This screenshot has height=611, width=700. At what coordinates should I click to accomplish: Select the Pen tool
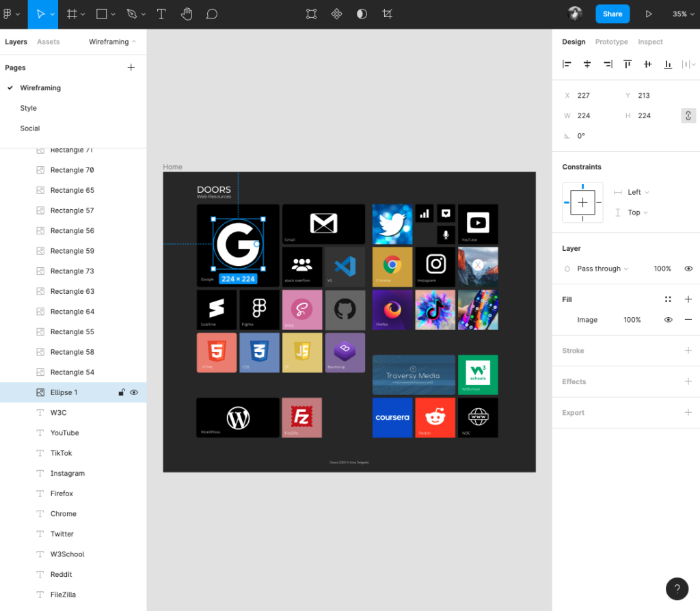131,14
